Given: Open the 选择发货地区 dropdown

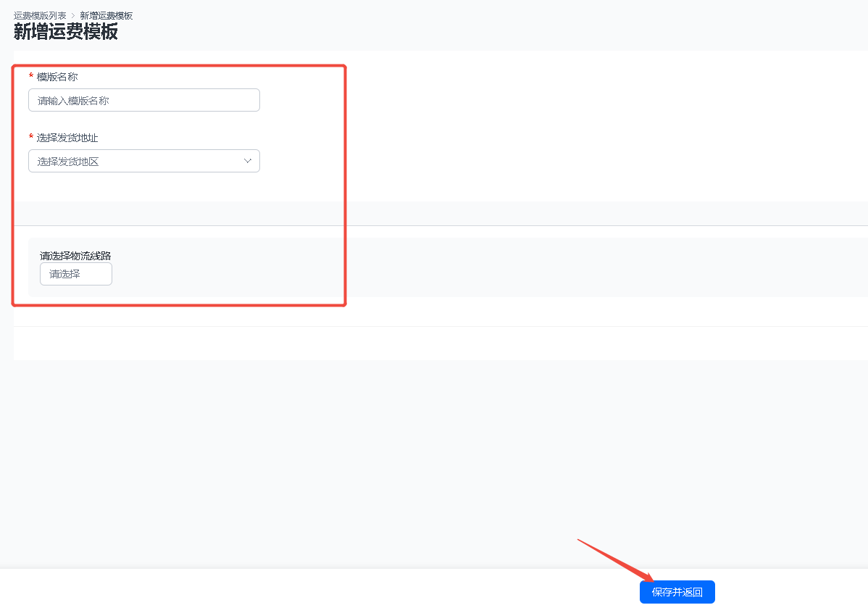Looking at the screenshot, I should (x=144, y=161).
